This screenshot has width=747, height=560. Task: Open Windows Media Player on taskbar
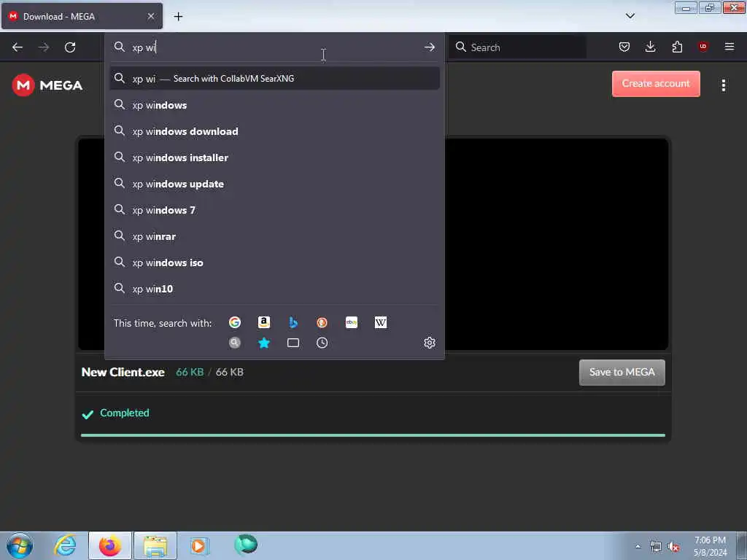(x=200, y=545)
